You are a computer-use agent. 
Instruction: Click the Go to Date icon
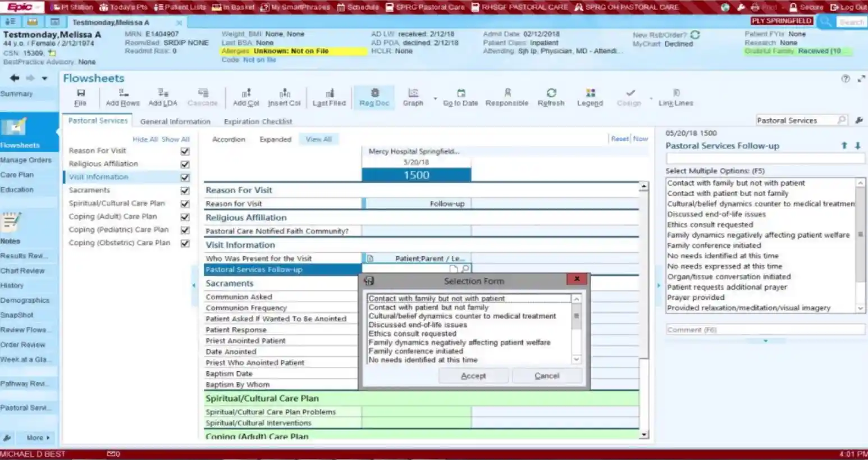click(460, 97)
